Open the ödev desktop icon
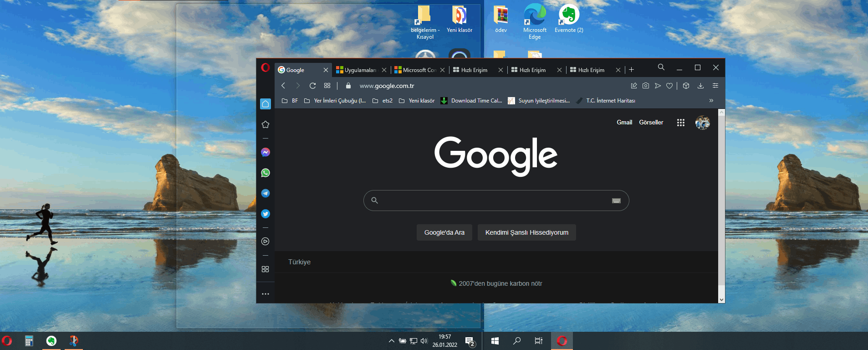 pyautogui.click(x=501, y=19)
